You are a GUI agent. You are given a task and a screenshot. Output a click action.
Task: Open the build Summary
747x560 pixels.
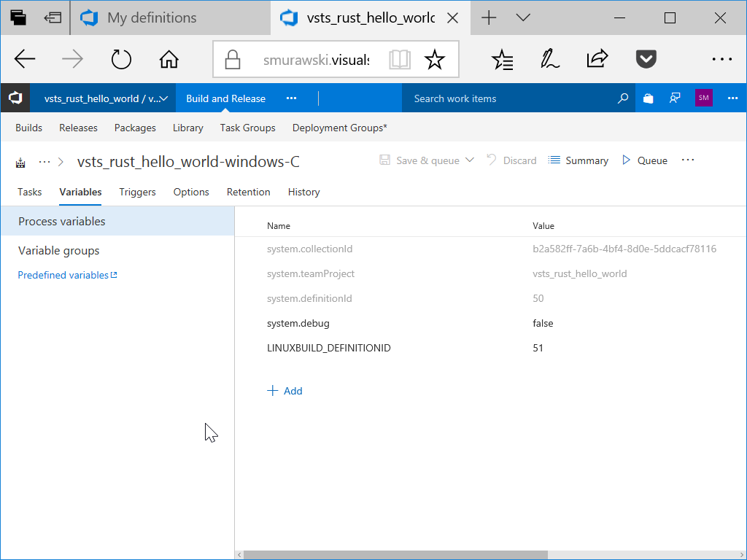tap(578, 160)
